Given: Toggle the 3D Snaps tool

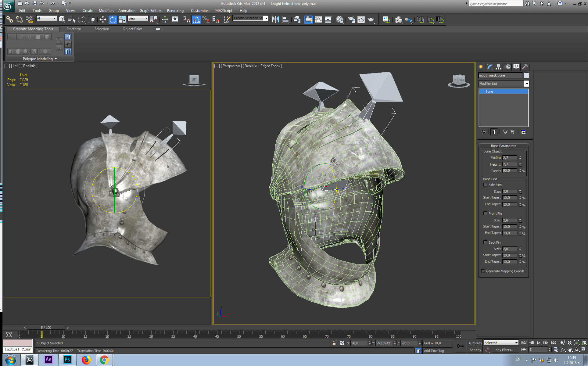Looking at the screenshot, I should 186,20.
